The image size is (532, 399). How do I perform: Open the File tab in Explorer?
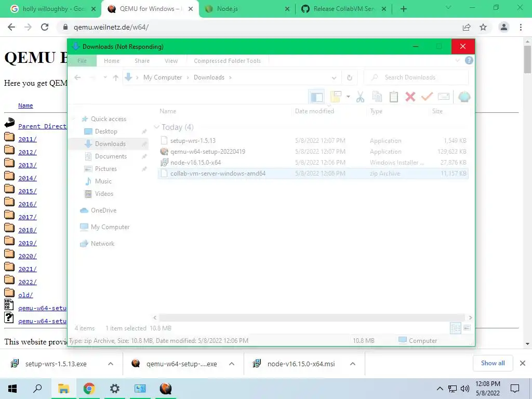point(82,61)
